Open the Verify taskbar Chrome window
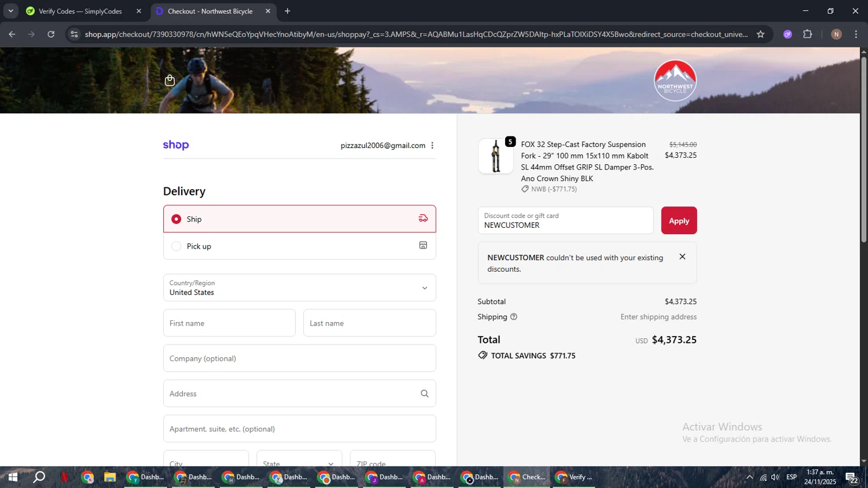 pyautogui.click(x=574, y=477)
